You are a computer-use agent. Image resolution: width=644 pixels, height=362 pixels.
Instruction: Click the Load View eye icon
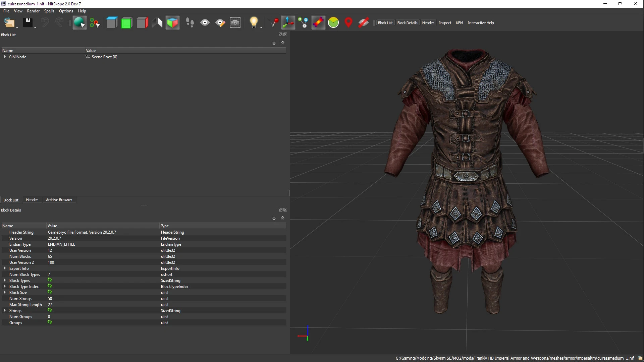[205, 23]
